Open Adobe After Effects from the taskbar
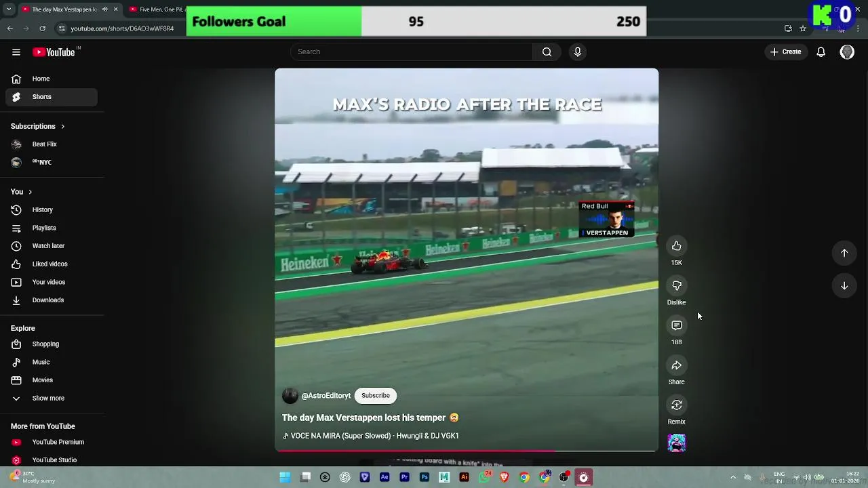Viewport: 868px width, 488px height. click(x=384, y=478)
